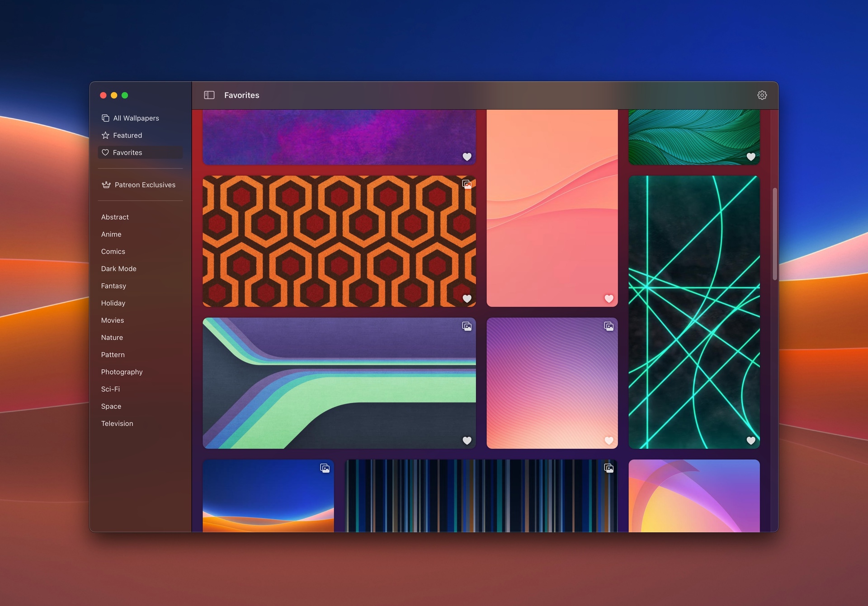Toggle heart on teal neon lines wallpaper
Image resolution: width=868 pixels, height=606 pixels.
pos(751,441)
